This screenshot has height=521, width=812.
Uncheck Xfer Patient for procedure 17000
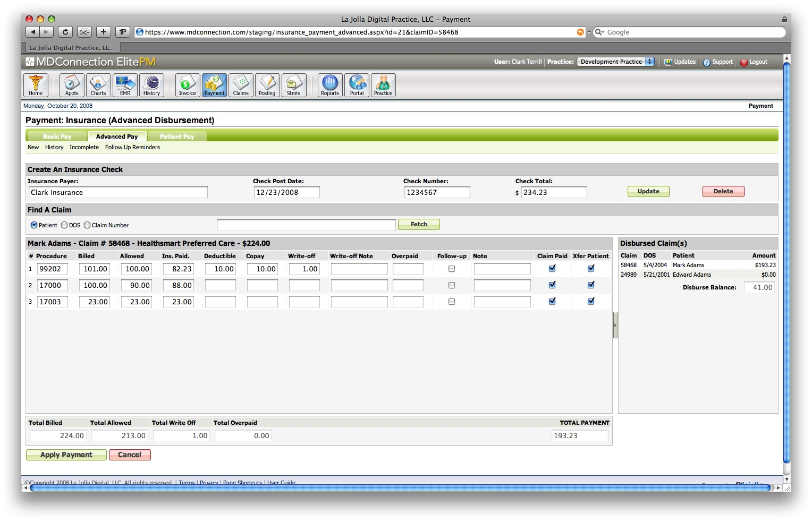(591, 285)
